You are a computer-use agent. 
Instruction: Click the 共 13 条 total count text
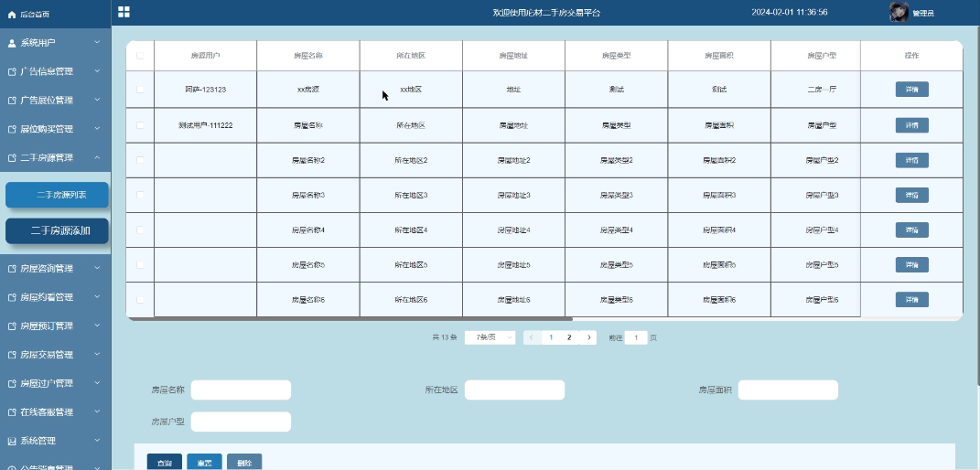(x=445, y=337)
